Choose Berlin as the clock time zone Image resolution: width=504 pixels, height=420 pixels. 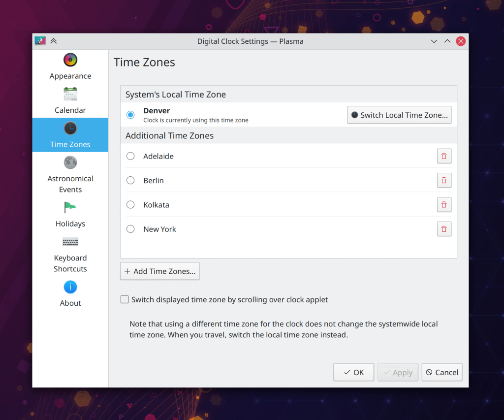point(130,180)
